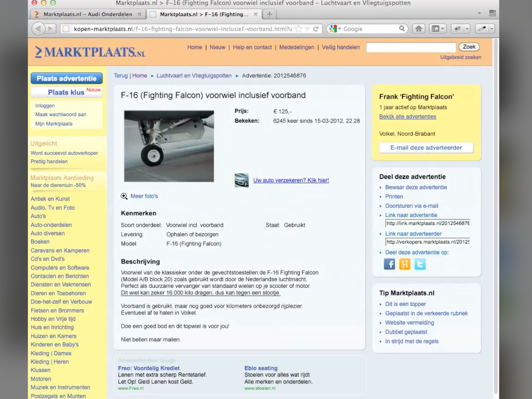532x399 pixels.
Task: Open the list all tabs dropdown
Action: (479, 14)
